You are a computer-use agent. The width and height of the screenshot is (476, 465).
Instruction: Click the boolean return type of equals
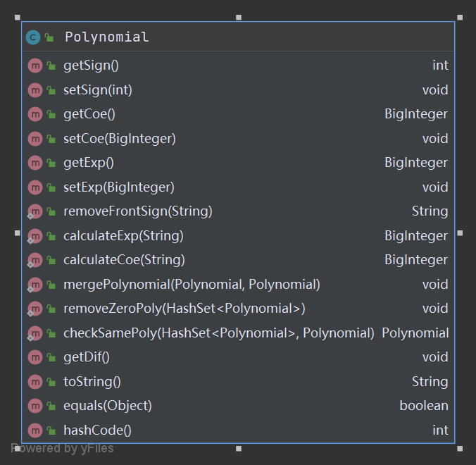(423, 406)
